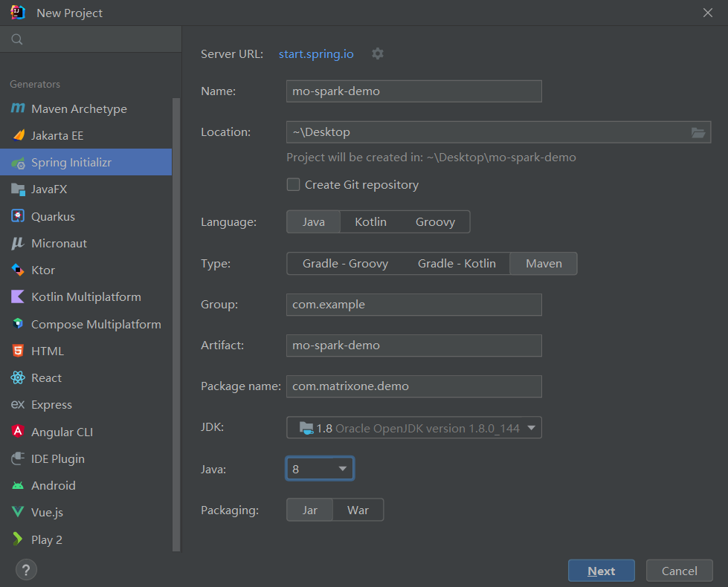Click the generators list scrollbar

[176, 324]
